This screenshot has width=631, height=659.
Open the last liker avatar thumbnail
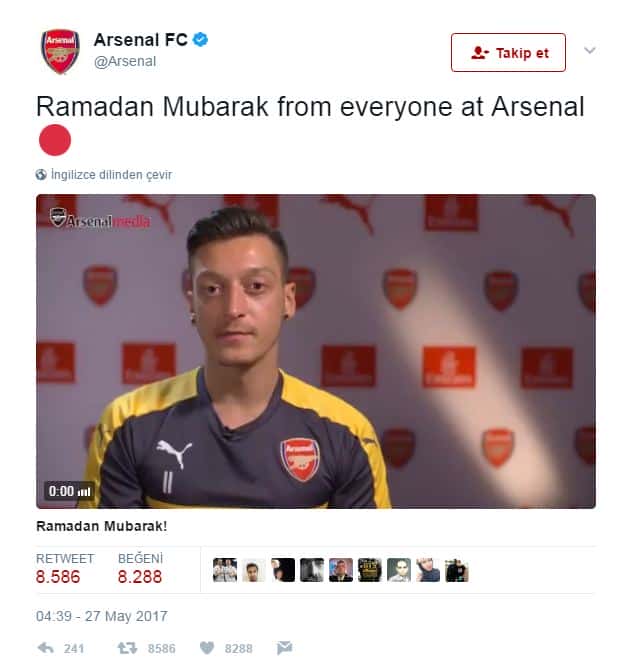pyautogui.click(x=457, y=569)
